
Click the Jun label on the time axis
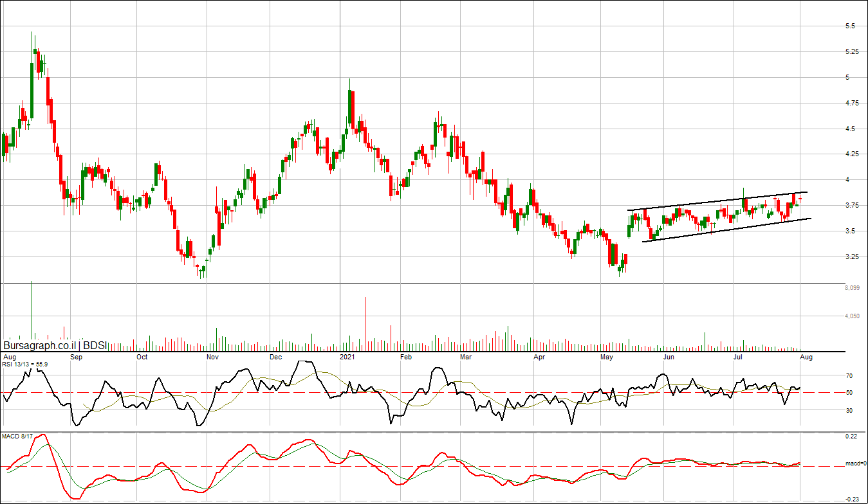click(x=669, y=356)
